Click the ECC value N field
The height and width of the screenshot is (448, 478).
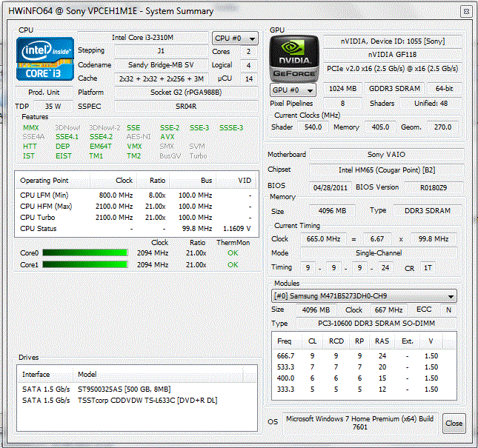pyautogui.click(x=448, y=310)
